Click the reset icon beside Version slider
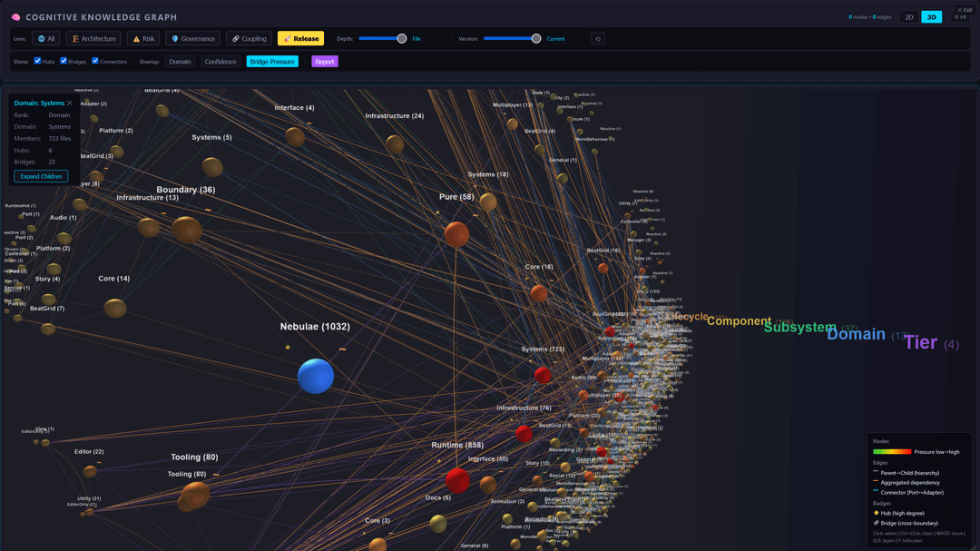This screenshot has height=551, width=980. (597, 39)
